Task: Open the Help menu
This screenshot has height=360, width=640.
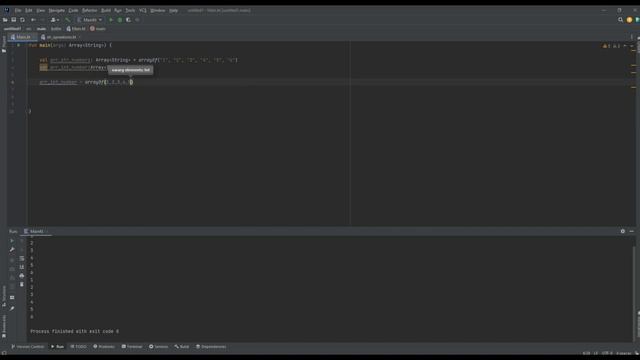Action: click(x=173, y=10)
